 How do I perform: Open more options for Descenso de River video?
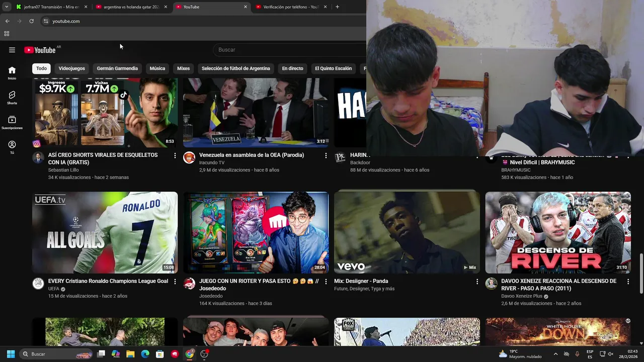coord(628,282)
